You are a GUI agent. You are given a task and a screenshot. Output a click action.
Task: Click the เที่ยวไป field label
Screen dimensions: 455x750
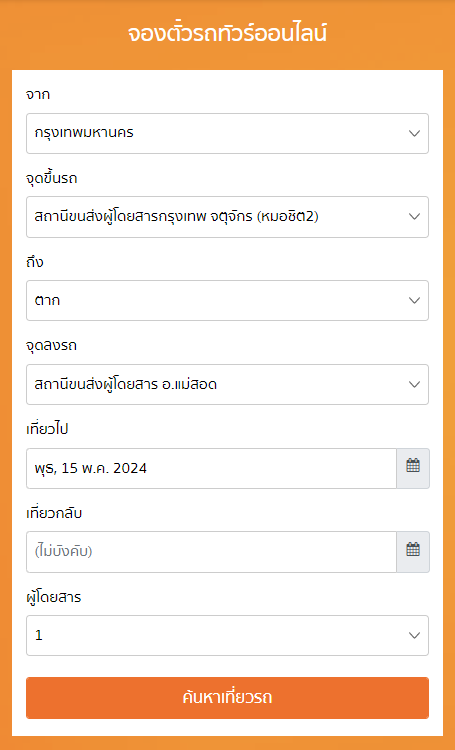pos(47,429)
